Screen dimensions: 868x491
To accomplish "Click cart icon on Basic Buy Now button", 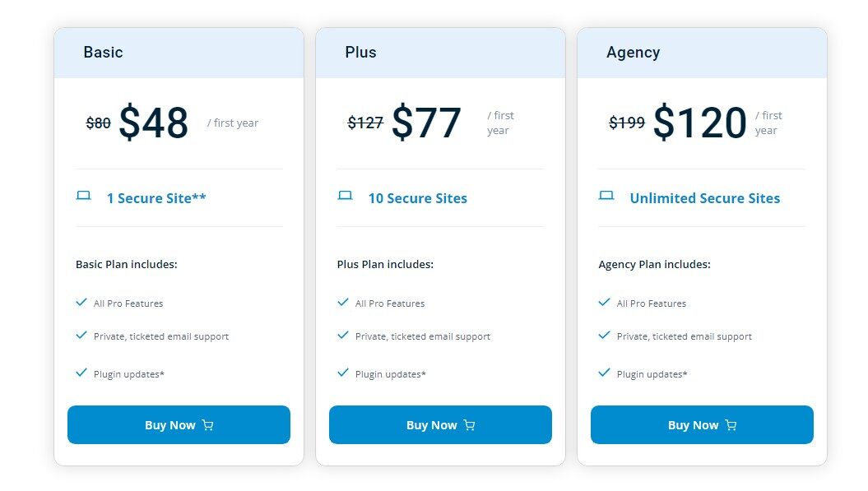I will tap(207, 425).
